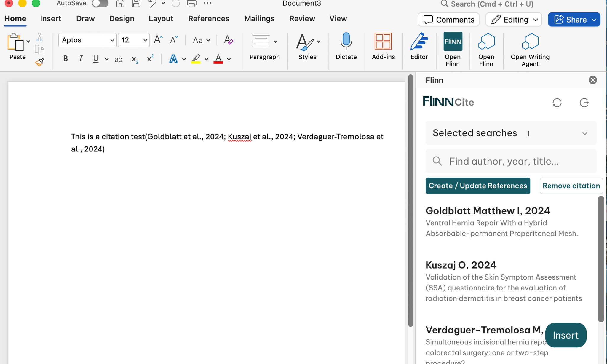Clear all formatting icon
Screen dimensions: 607x364
[229, 40]
